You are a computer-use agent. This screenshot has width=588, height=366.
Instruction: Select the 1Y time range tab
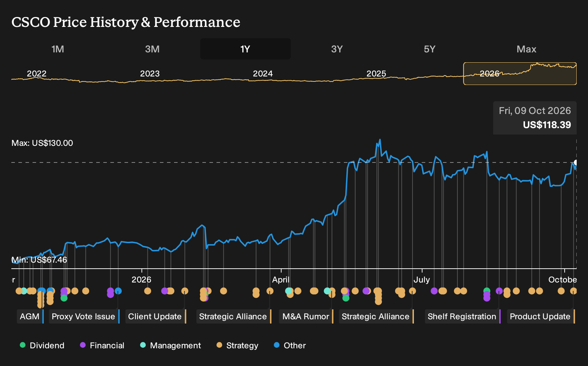pyautogui.click(x=246, y=49)
